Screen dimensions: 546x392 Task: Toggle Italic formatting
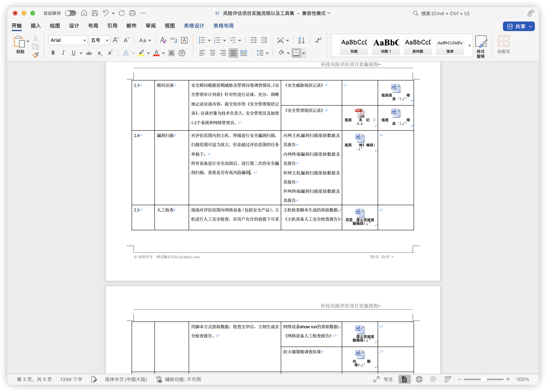(63, 53)
